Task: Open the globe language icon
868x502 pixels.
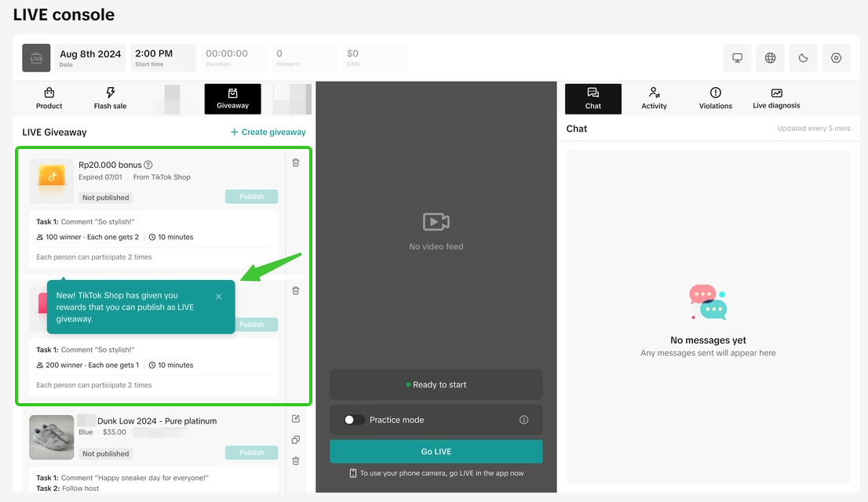Action: [x=770, y=58]
